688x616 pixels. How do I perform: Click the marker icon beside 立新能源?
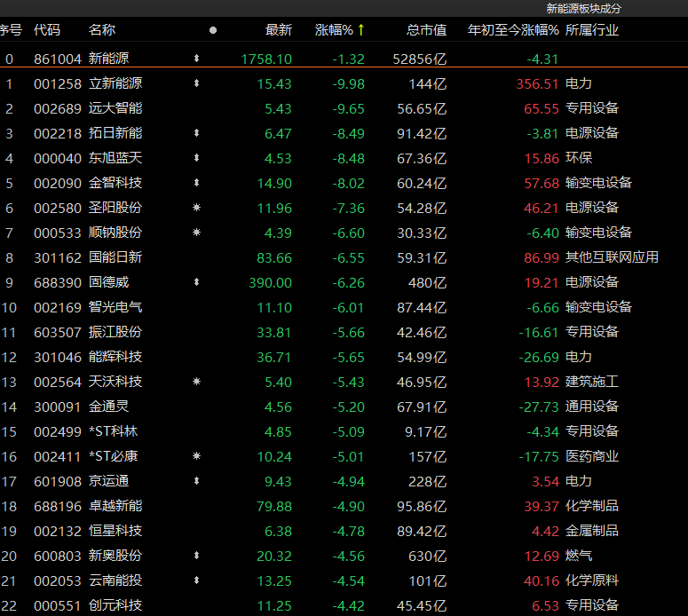(196, 83)
